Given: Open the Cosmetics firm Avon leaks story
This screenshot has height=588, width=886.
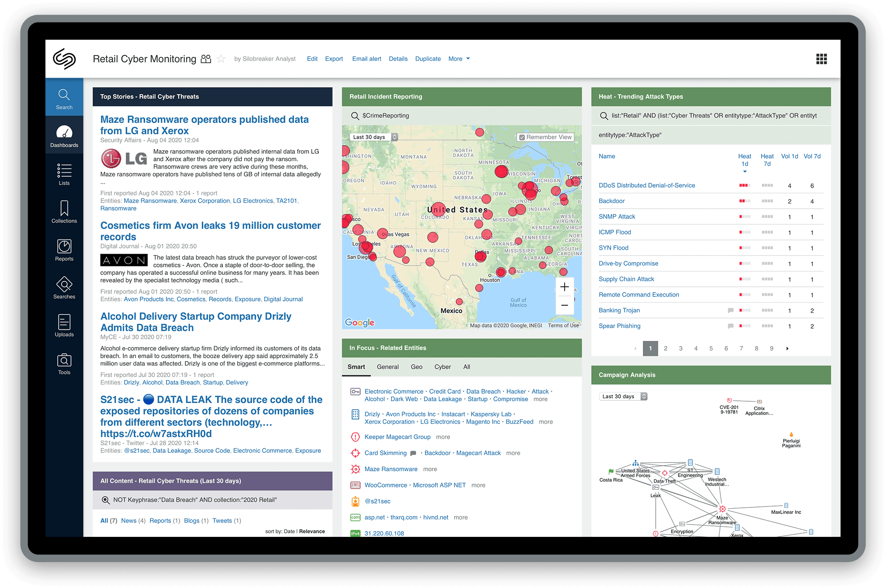Looking at the screenshot, I should coord(210,231).
